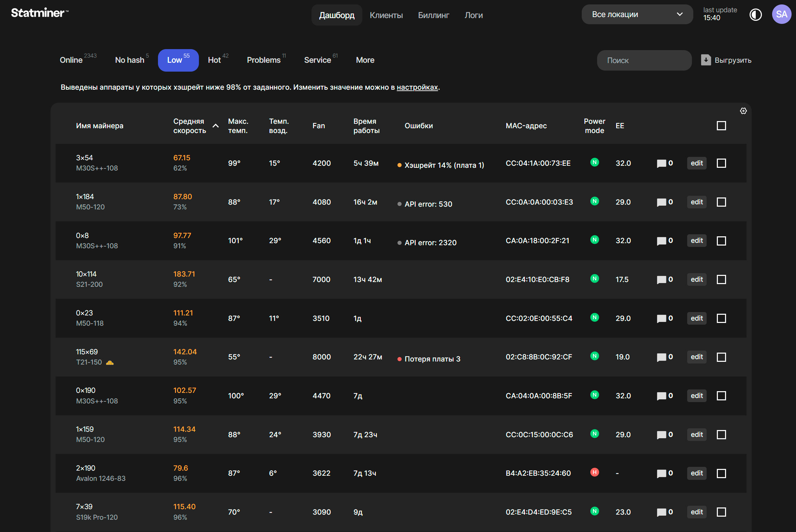The image size is (796, 532).
Task: Tick checkbox for miner 1x159
Action: click(721, 434)
